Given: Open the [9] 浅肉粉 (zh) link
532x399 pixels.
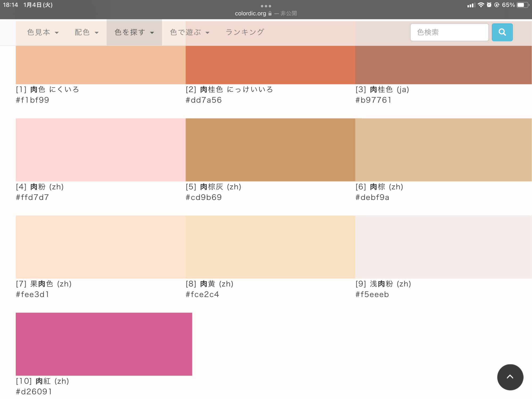Looking at the screenshot, I should (383, 284).
